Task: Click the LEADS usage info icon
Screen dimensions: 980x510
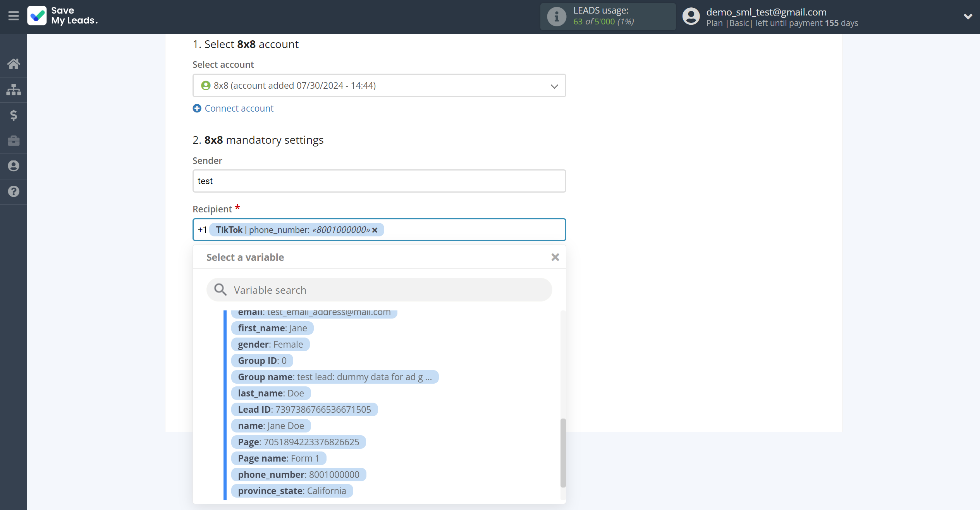Action: pyautogui.click(x=557, y=17)
